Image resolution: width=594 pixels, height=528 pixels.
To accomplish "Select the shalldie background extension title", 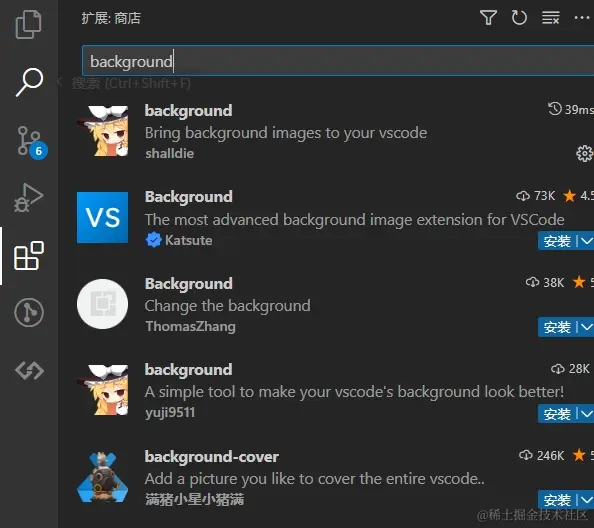I will click(188, 111).
